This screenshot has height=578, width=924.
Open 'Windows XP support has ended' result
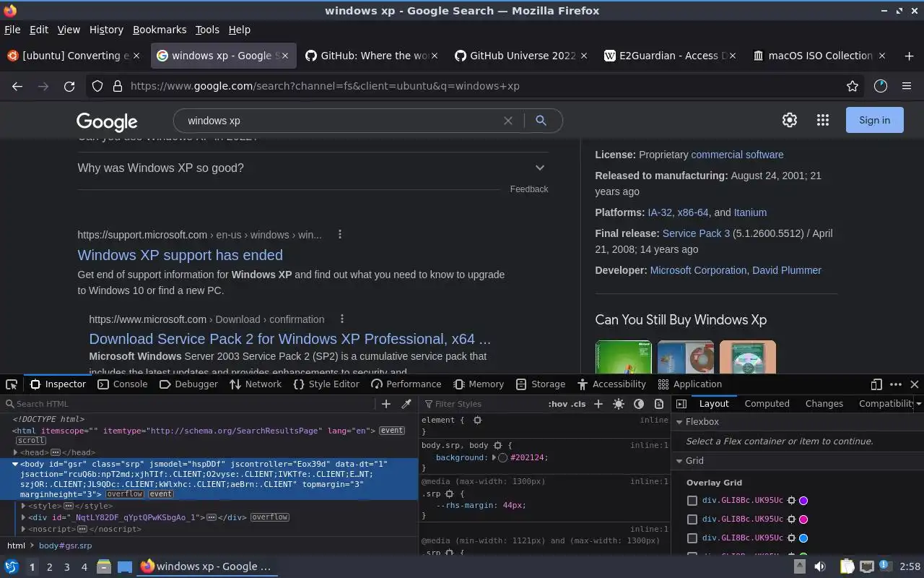(x=180, y=255)
